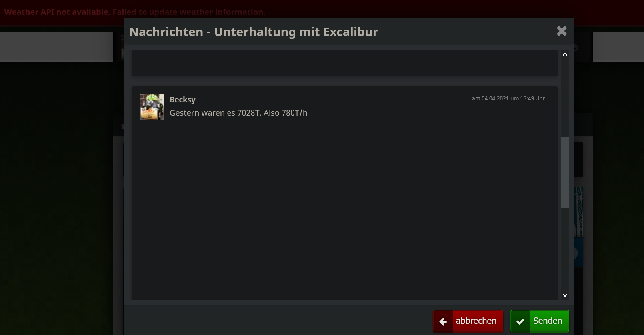The height and width of the screenshot is (335, 644).
Task: Close the Nachrichten dialog with the X
Action: [x=562, y=31]
